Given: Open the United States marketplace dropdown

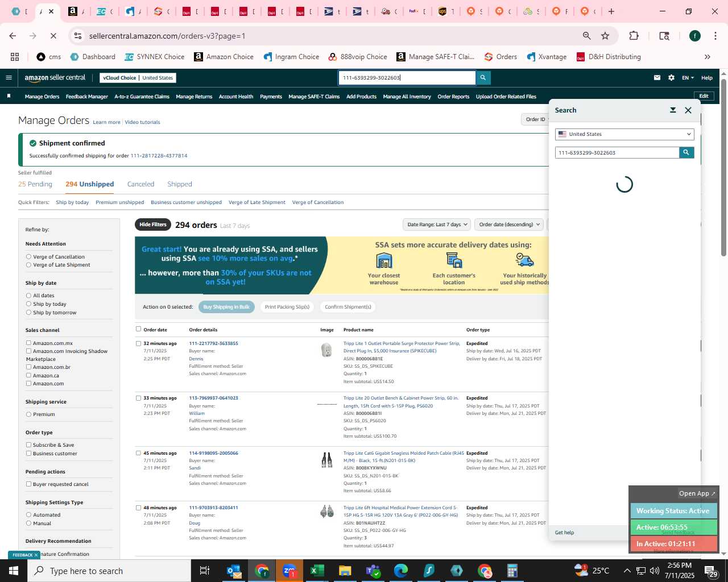Looking at the screenshot, I should point(624,134).
